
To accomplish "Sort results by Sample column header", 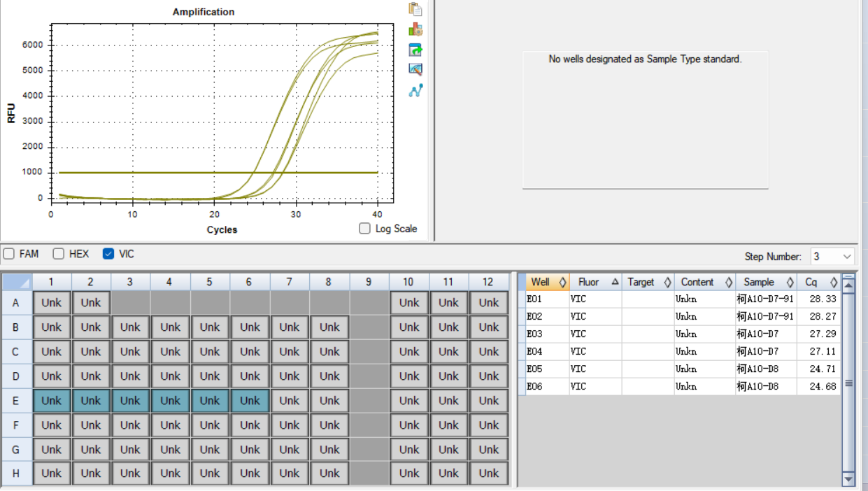I will (x=766, y=282).
